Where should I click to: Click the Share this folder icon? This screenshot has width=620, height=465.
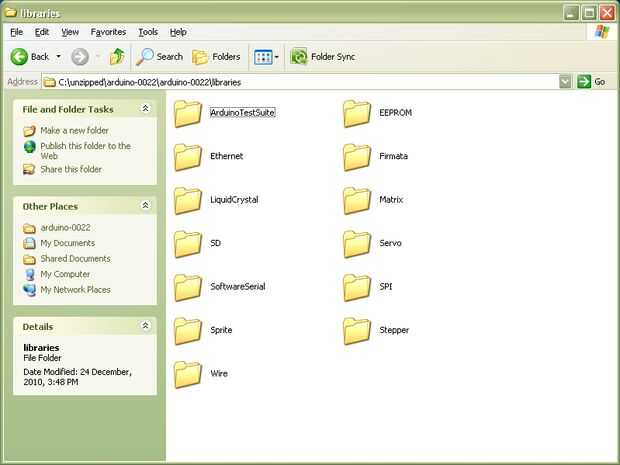point(29,170)
